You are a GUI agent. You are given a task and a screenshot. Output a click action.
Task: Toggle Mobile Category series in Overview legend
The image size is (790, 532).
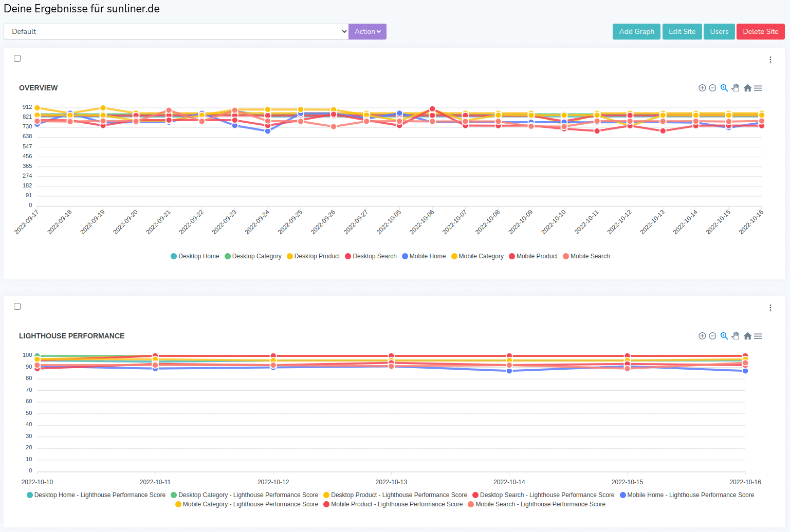click(x=477, y=256)
